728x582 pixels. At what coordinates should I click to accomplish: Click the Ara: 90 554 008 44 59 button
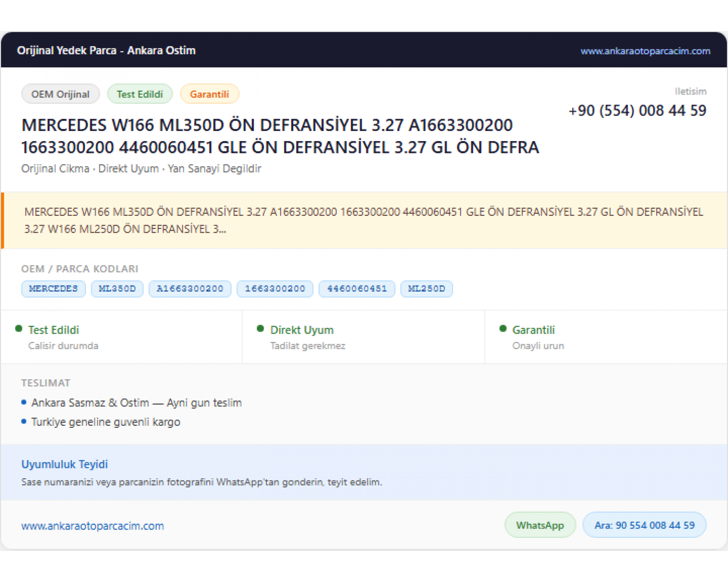click(645, 525)
